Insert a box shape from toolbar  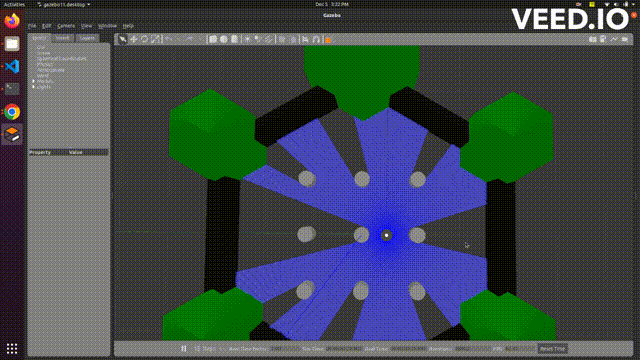(x=213, y=39)
